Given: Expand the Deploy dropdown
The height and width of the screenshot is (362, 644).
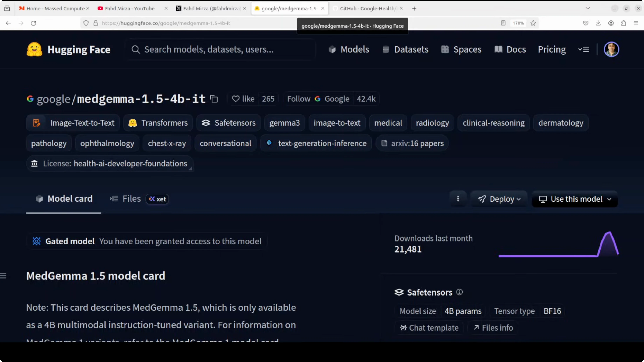Looking at the screenshot, I should pos(499,199).
